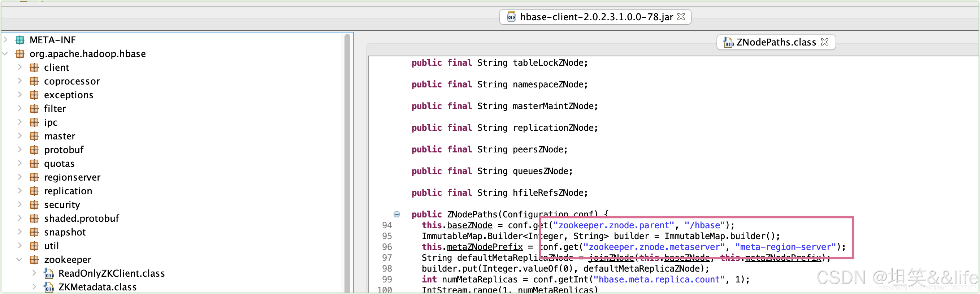The width and height of the screenshot is (980, 294).
Task: Expand the quotas package
Action: point(20,163)
